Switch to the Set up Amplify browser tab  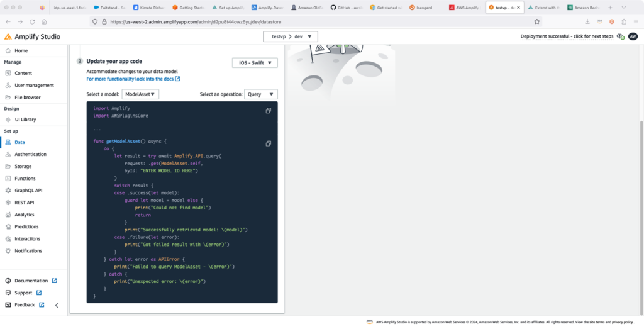point(228,8)
